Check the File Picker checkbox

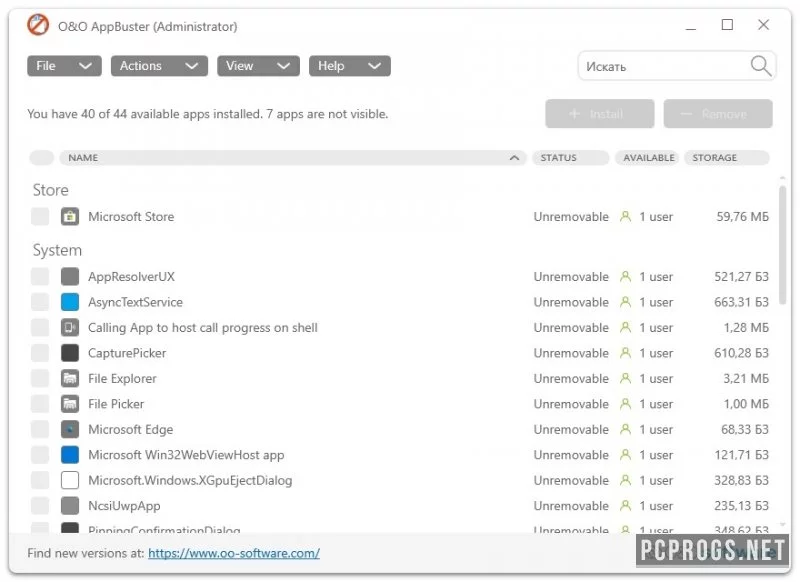pos(40,404)
